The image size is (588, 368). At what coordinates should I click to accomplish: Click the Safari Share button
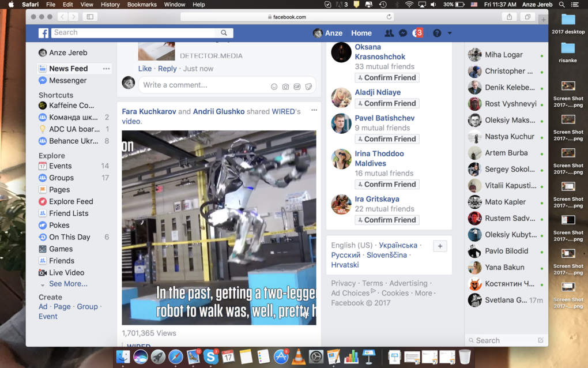(509, 17)
